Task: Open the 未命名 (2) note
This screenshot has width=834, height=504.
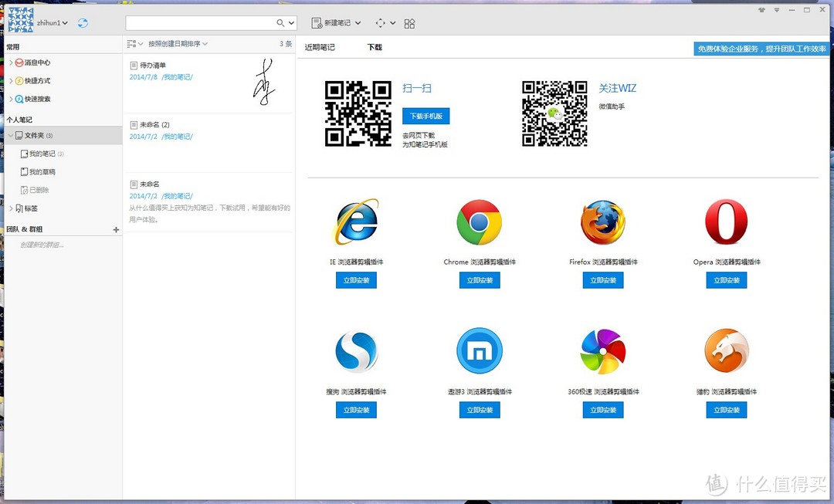Action: click(x=208, y=143)
